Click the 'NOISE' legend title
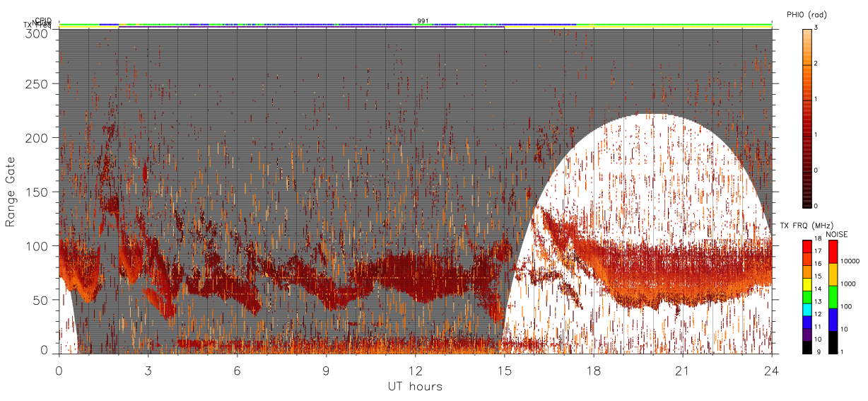Image resolution: width=868 pixels, height=401 pixels. pos(838,234)
